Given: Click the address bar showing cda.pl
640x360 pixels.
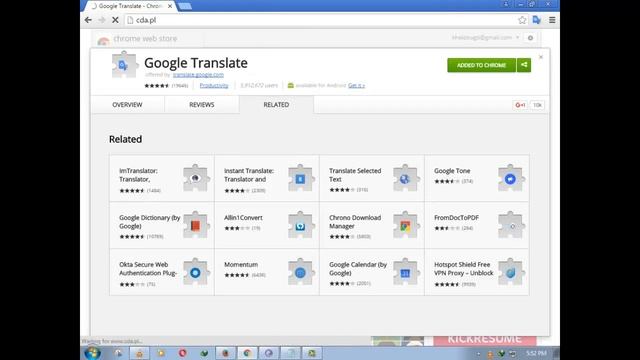Looking at the screenshot, I should (319, 20).
